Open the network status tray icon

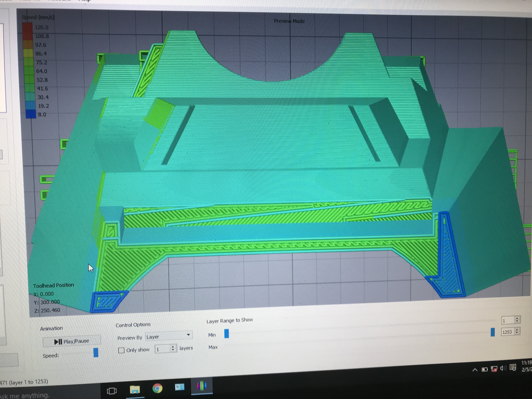(x=494, y=369)
